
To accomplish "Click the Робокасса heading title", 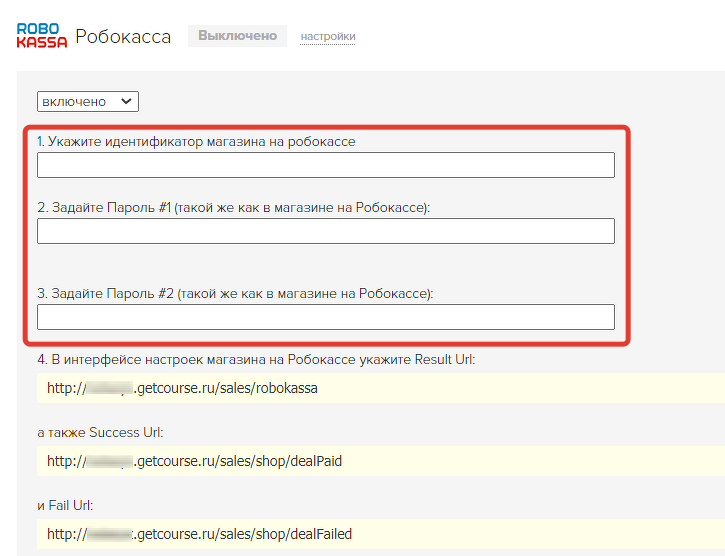I will point(123,37).
